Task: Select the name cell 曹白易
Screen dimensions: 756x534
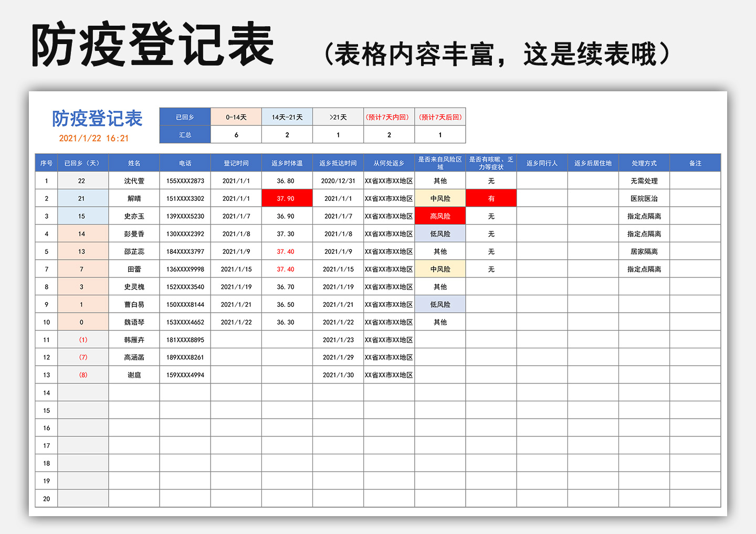Action: point(134,304)
